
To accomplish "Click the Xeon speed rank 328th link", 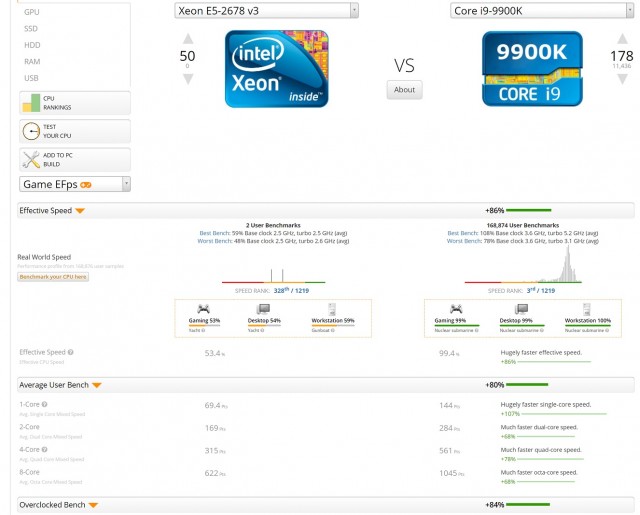I will (x=291, y=291).
